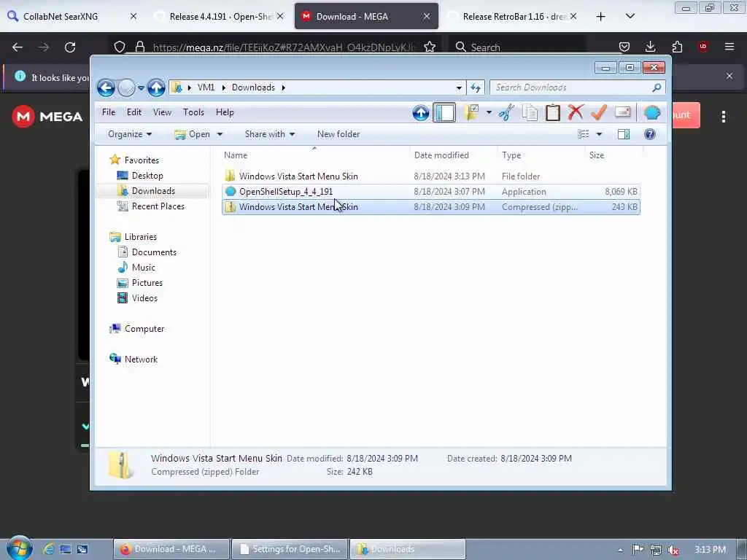Open the Share with dropdown
747x560 pixels.
(x=270, y=134)
